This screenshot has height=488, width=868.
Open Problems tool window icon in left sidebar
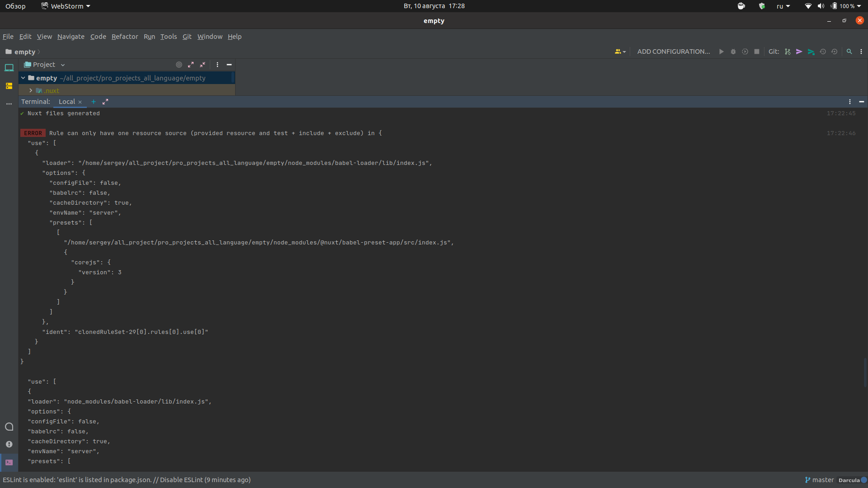9,444
